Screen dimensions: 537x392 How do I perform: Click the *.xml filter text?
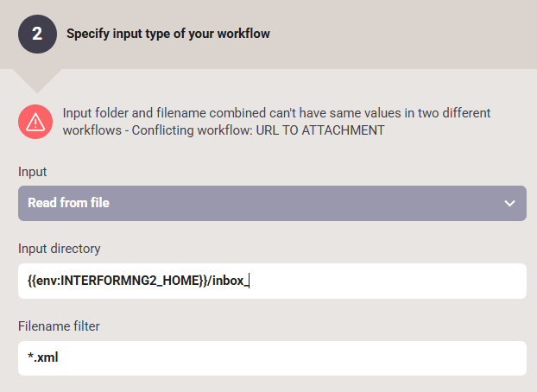pos(43,357)
